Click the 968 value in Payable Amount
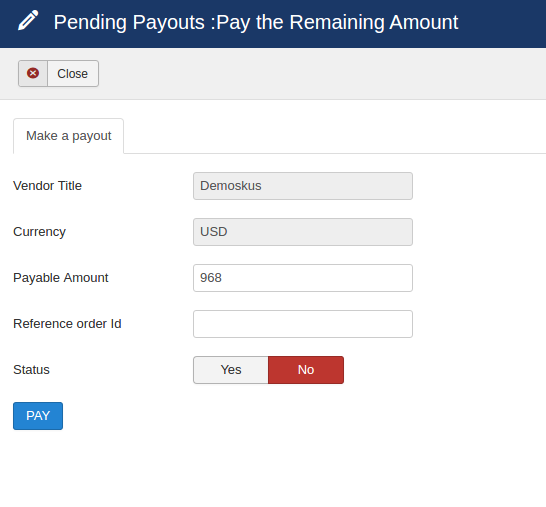 211,278
